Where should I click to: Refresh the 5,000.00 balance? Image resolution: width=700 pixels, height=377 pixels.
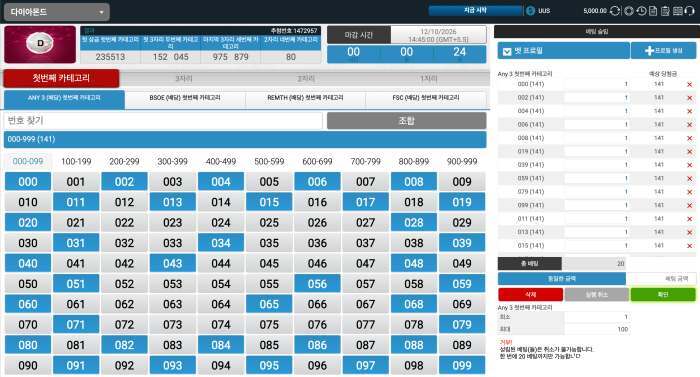coord(615,11)
